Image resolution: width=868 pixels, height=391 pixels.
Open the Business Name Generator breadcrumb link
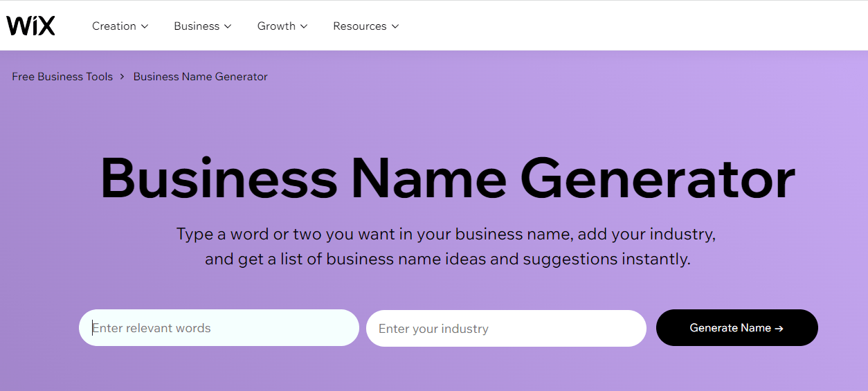pos(200,77)
